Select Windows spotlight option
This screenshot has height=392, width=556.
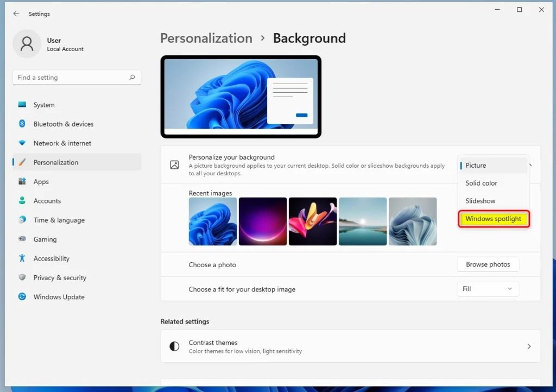[x=494, y=219]
